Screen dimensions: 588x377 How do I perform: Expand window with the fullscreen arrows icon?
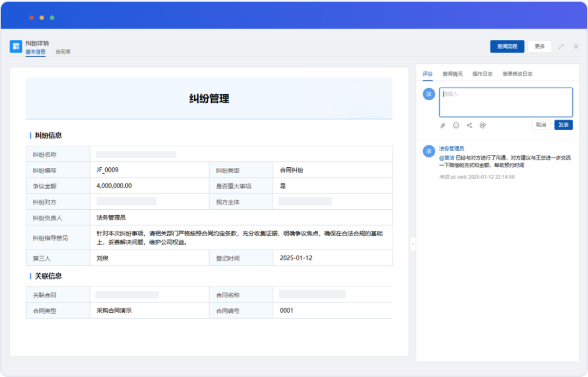tap(561, 46)
